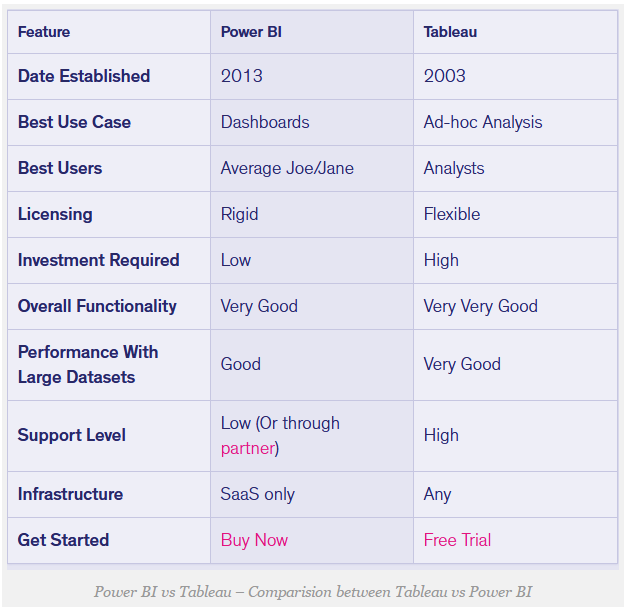Image resolution: width=624 pixels, height=607 pixels.
Task: Open the 'Buy Now' Power BI link
Action: tap(254, 540)
